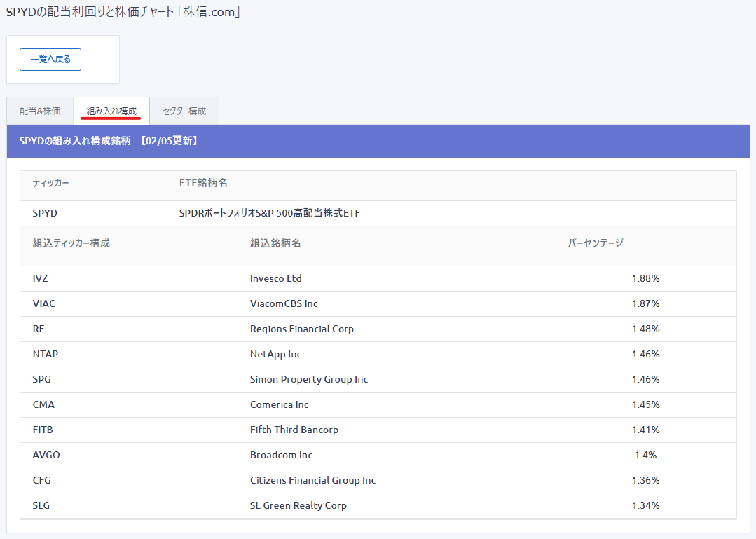Click the Fifth Third Bancorp name
756x539 pixels.
coord(294,430)
